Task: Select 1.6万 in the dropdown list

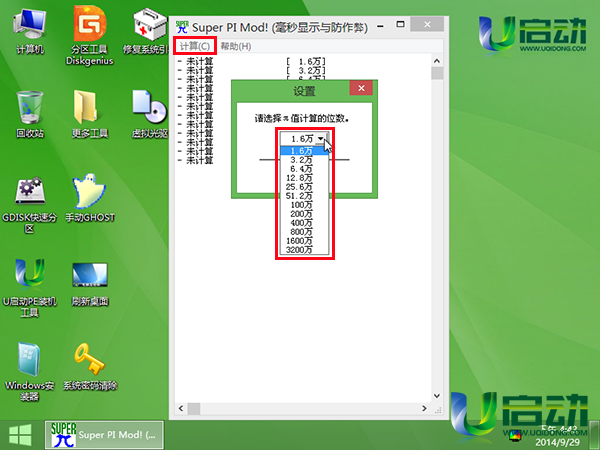Action: [304, 151]
